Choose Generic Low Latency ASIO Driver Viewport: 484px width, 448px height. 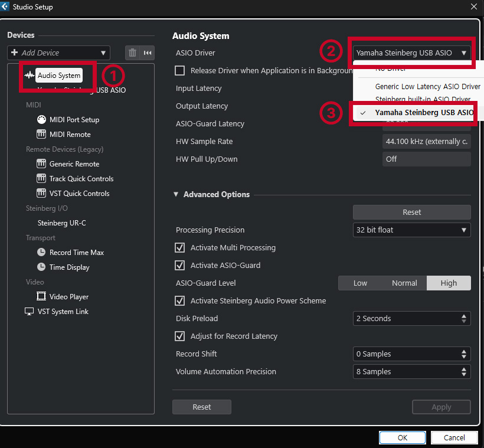428,86
